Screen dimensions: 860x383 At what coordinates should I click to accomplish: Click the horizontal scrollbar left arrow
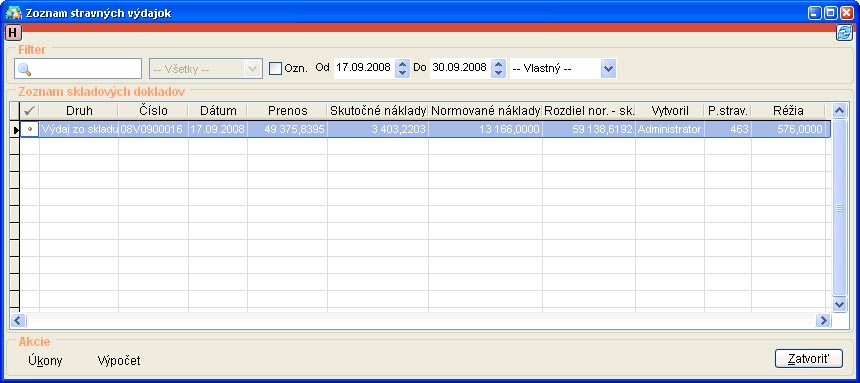point(18,320)
